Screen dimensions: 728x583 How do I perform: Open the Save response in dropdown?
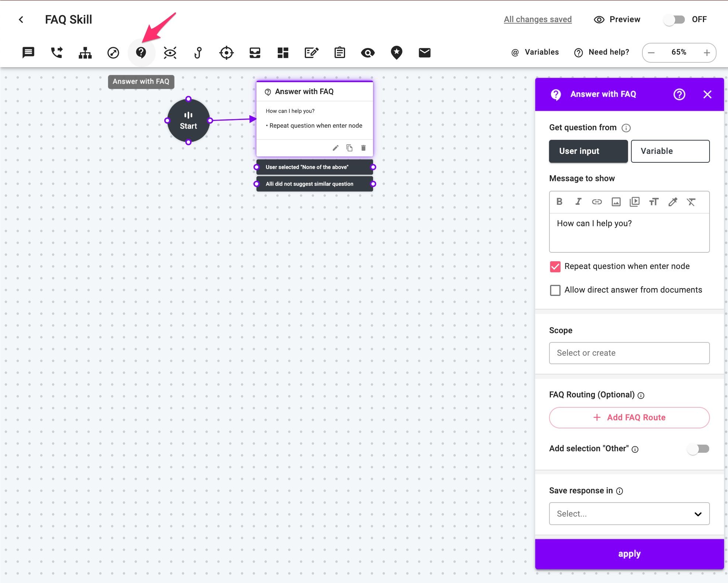point(629,514)
